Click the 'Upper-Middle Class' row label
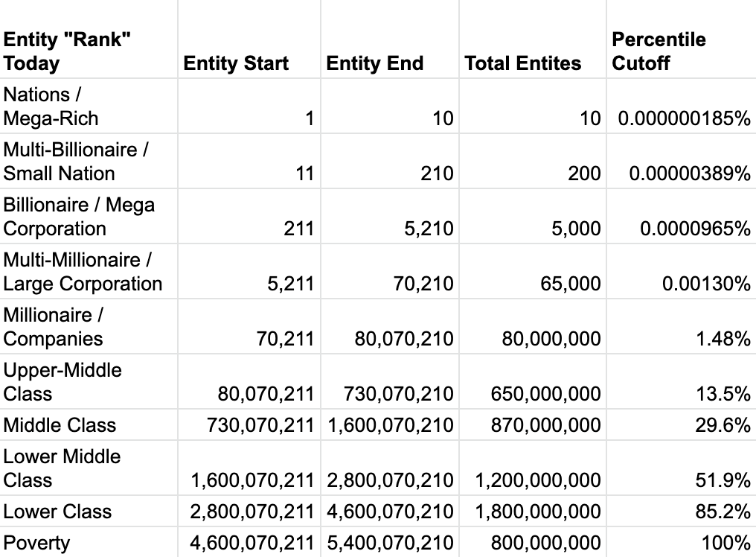 point(63,382)
